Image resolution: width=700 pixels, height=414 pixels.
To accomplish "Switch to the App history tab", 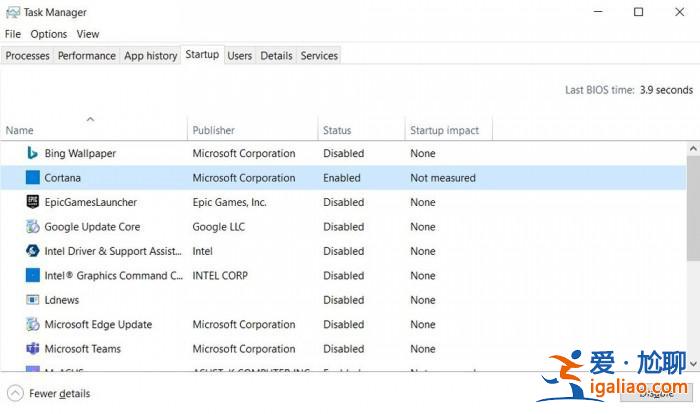I will (150, 56).
